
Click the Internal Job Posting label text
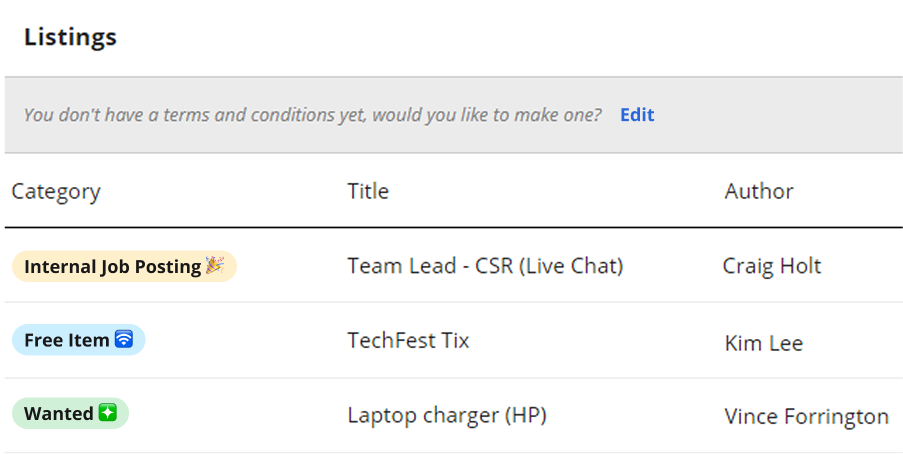pyautogui.click(x=113, y=266)
